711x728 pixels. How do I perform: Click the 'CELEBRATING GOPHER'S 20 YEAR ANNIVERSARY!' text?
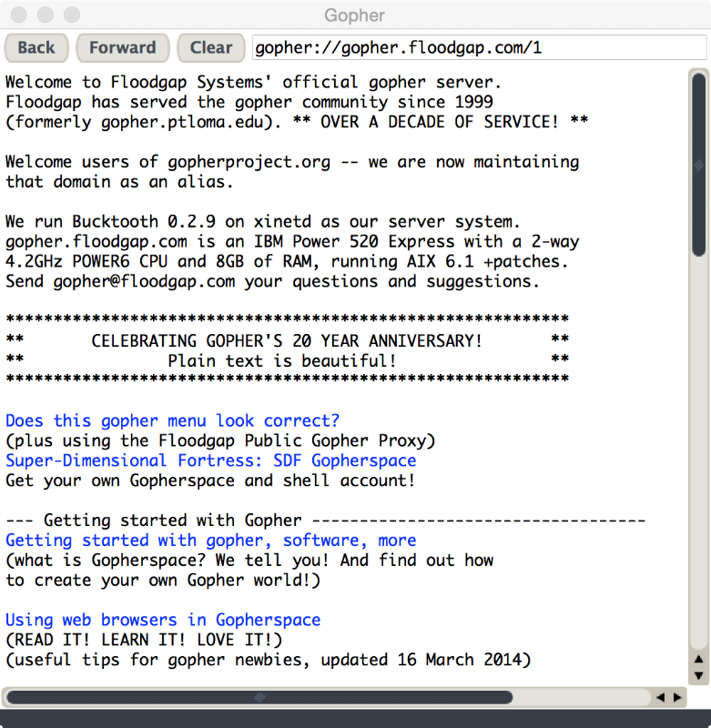pos(287,340)
